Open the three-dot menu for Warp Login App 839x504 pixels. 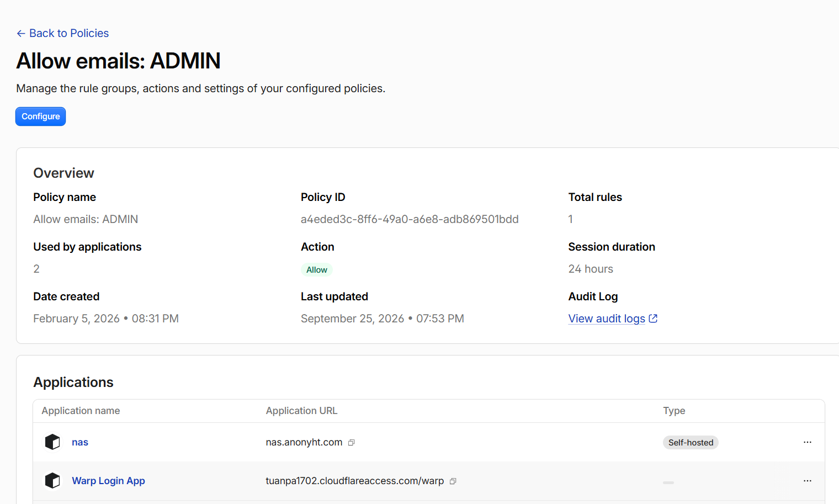pyautogui.click(x=808, y=481)
